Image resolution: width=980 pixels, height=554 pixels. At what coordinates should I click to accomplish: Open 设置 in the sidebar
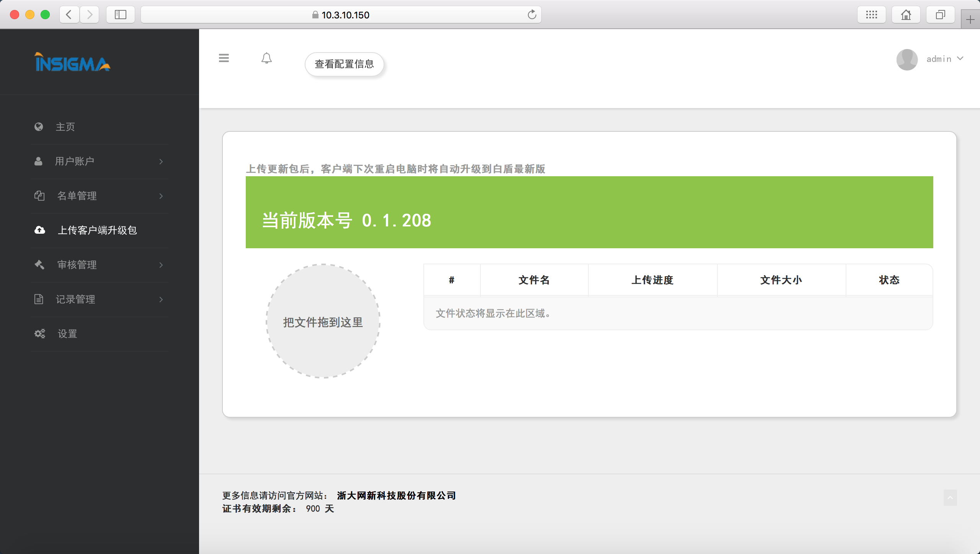point(67,334)
